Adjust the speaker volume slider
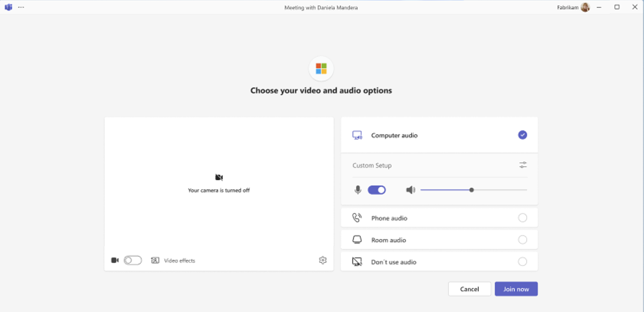 tap(471, 190)
